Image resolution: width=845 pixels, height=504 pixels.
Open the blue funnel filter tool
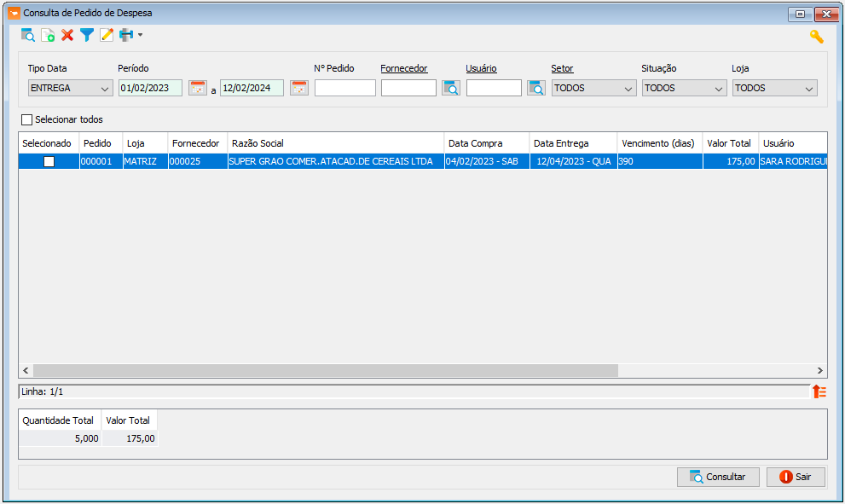tap(87, 36)
